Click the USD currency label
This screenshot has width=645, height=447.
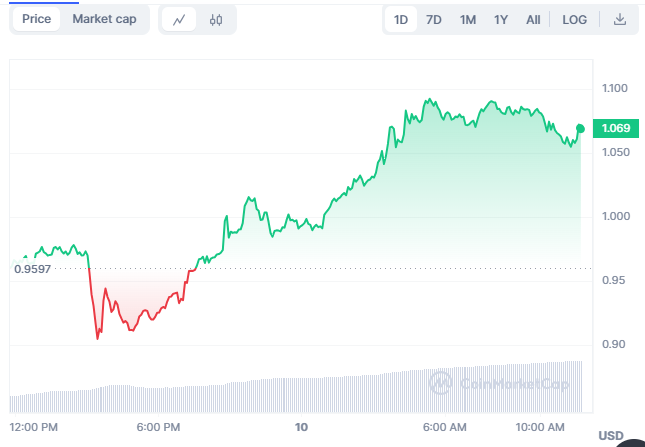[x=611, y=435]
